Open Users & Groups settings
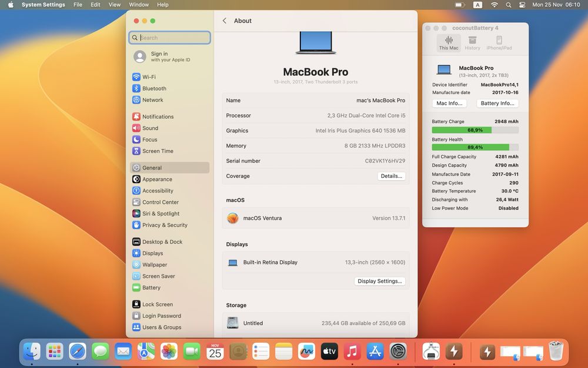 click(x=169, y=327)
